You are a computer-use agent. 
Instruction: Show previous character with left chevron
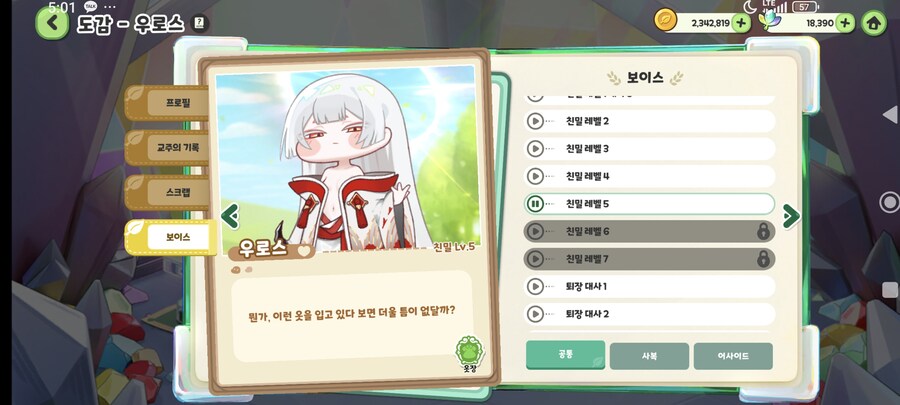230,216
